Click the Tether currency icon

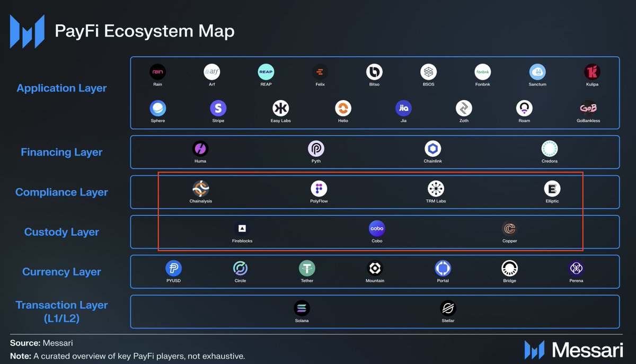307,268
